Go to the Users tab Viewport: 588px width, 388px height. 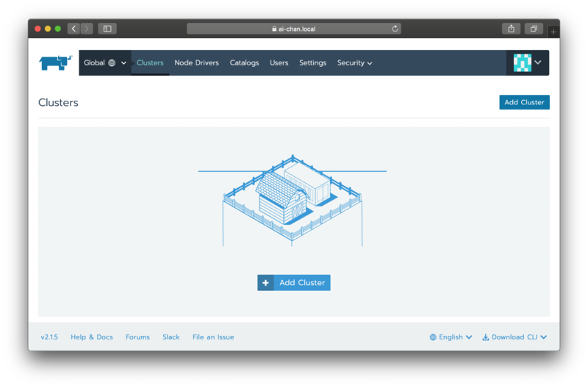click(279, 62)
